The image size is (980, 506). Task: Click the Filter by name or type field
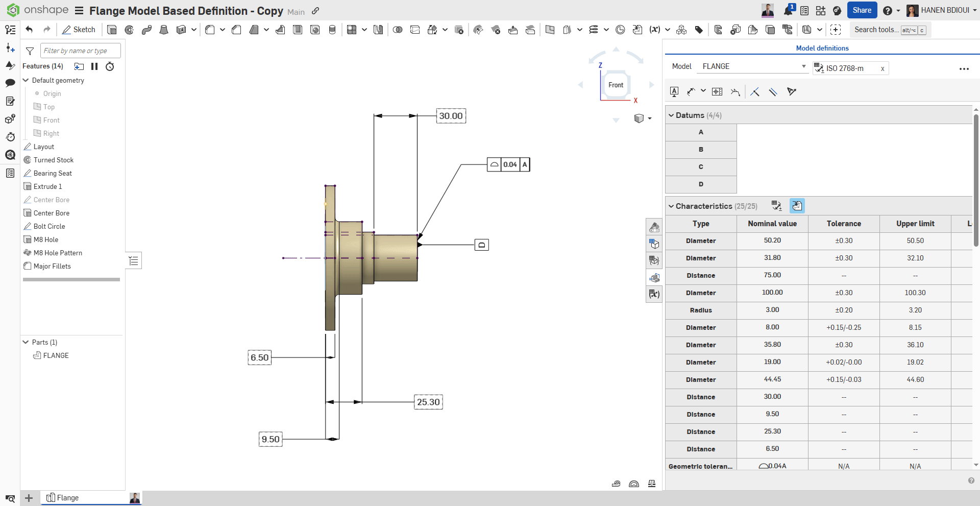81,51
